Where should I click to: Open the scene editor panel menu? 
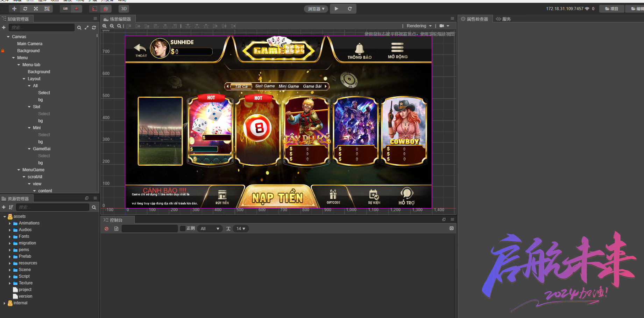pyautogui.click(x=452, y=19)
